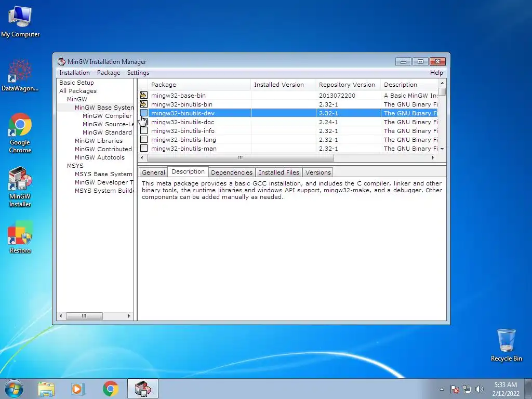The image size is (532, 399).
Task: Toggle checkbox for mingw32-binutils-man
Action: pyautogui.click(x=144, y=148)
